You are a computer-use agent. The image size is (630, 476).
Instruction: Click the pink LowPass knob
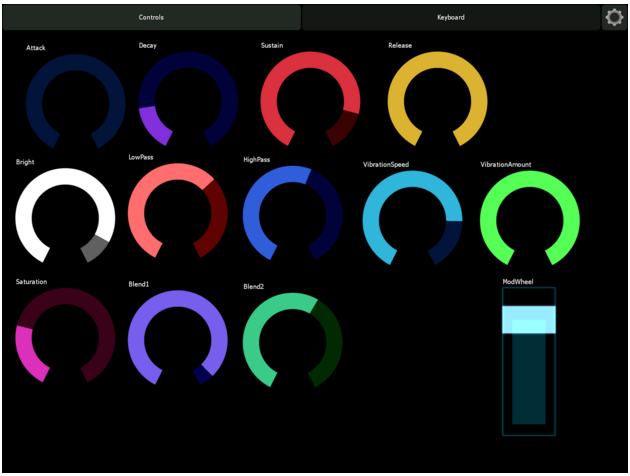click(178, 211)
